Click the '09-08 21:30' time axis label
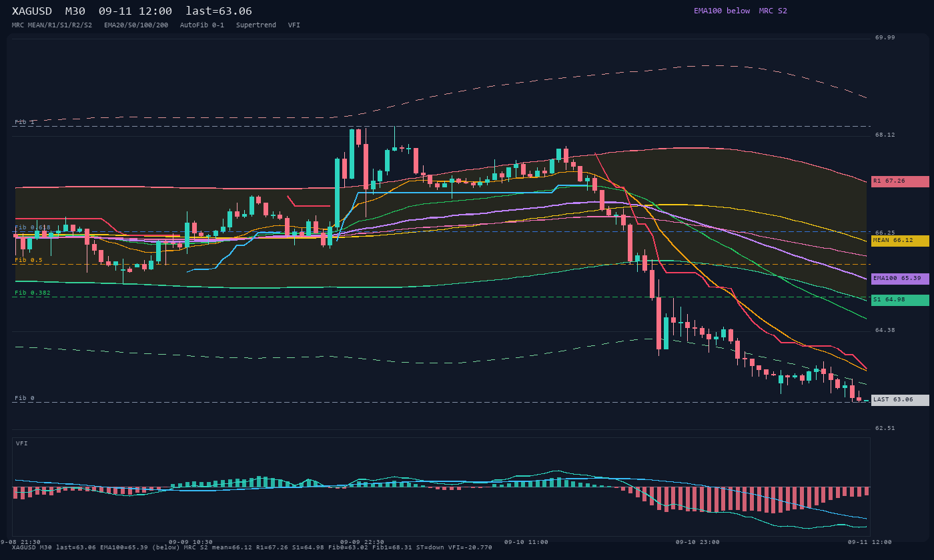Viewport: 934px width, 560px height. point(19,542)
